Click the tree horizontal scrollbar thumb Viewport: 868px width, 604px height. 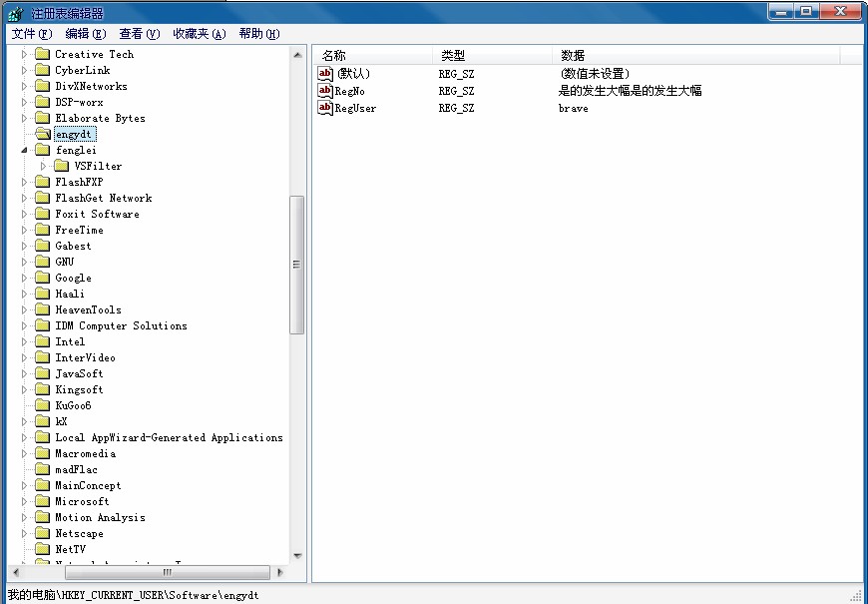(x=168, y=572)
